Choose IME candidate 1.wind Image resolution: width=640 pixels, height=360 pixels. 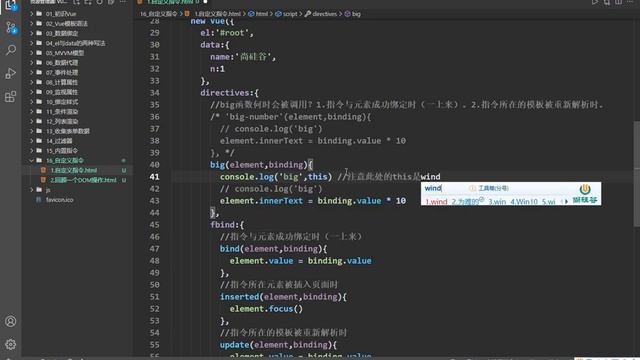436,202
